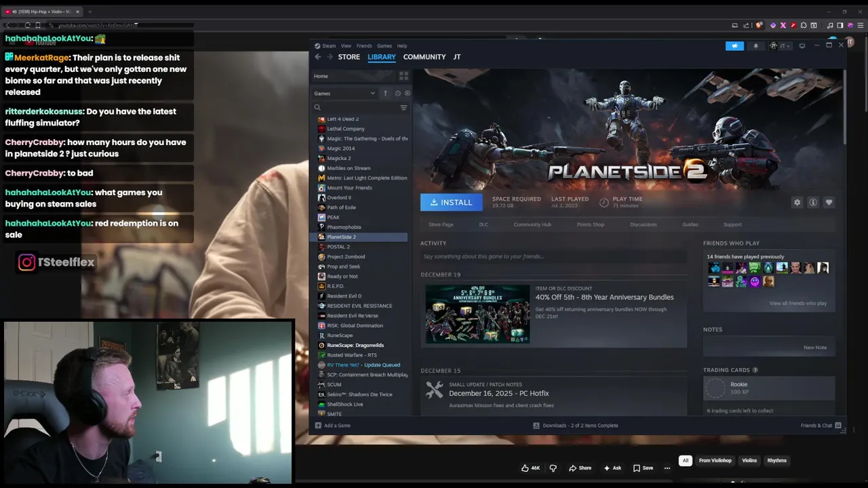Screen dimensions: 868x488
Task: Add PlanetSide 2 to favorites heart
Action: 829,202
